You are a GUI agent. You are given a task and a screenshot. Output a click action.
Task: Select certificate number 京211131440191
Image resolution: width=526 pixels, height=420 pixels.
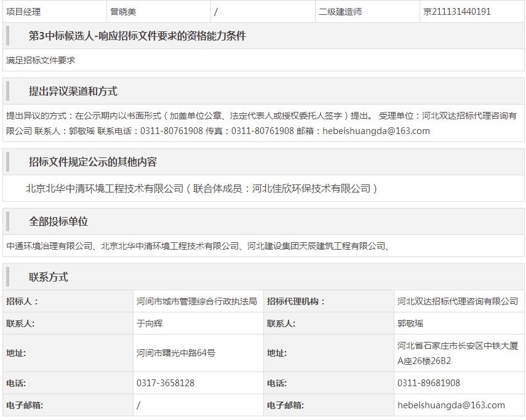457,12
